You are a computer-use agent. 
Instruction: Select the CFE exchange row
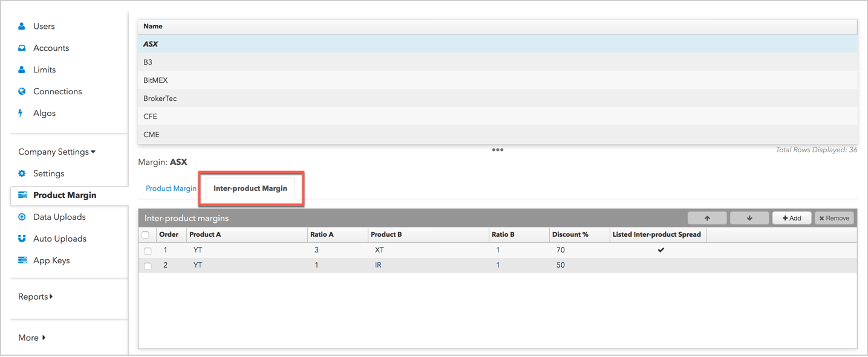click(x=498, y=117)
